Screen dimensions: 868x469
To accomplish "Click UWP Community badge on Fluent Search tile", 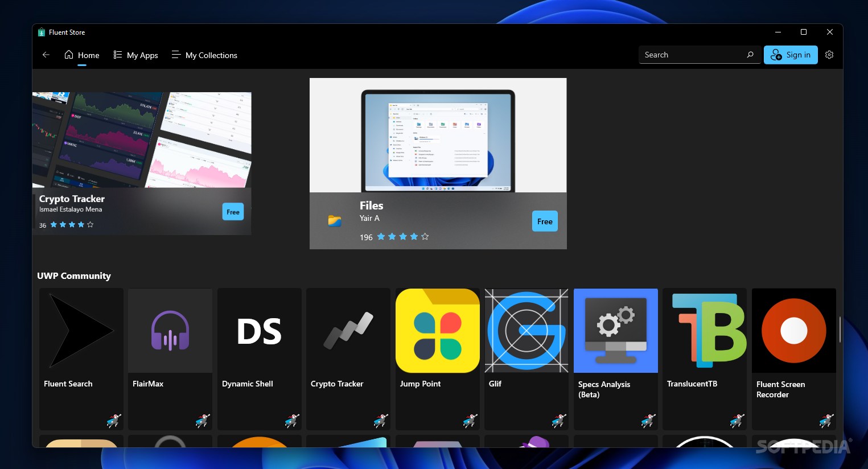I will click(x=114, y=421).
